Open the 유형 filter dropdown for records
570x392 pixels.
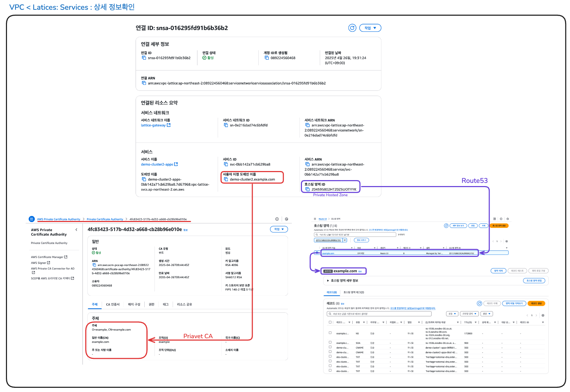tap(452, 314)
